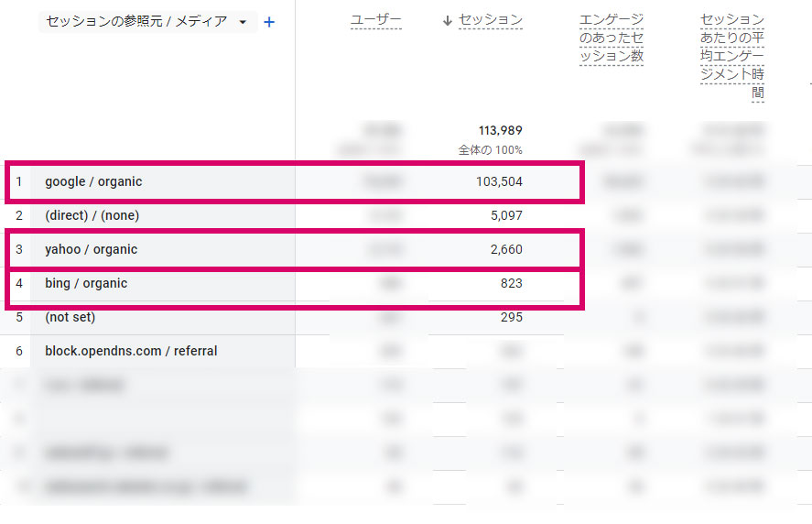Click the 2,660 sessions value
812x524 pixels.
point(506,249)
